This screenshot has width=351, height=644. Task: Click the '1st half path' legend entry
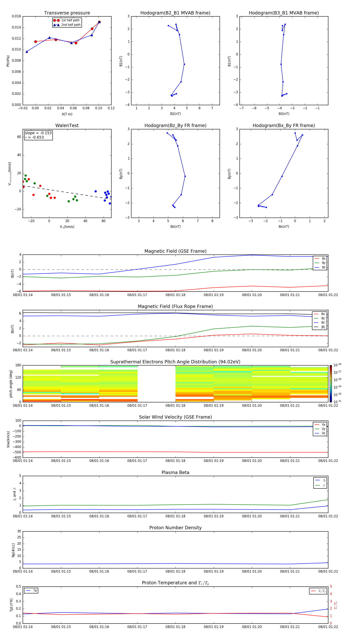66,20
